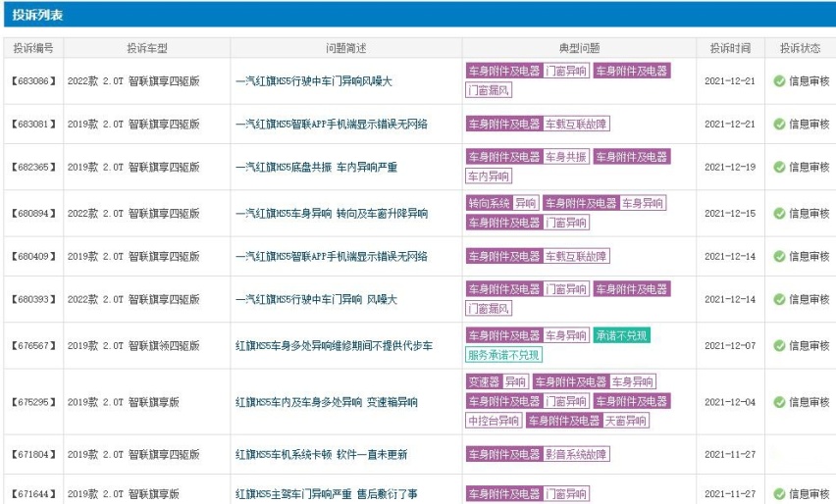Image resolution: width=836 pixels, height=504 pixels.
Task: Click green check icon in row 683086
Action: (779, 81)
